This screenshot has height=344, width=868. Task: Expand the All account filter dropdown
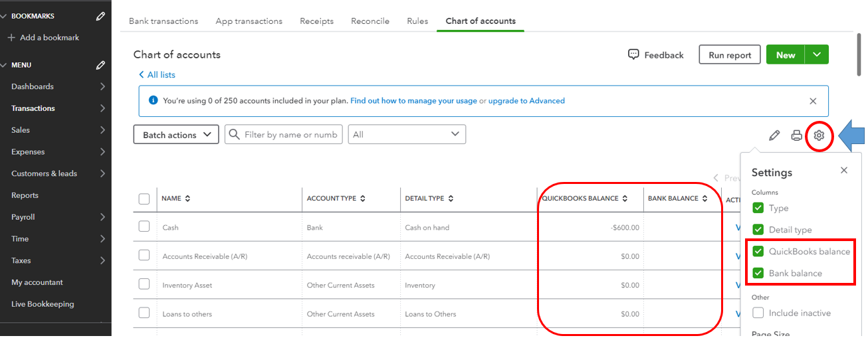pos(407,134)
